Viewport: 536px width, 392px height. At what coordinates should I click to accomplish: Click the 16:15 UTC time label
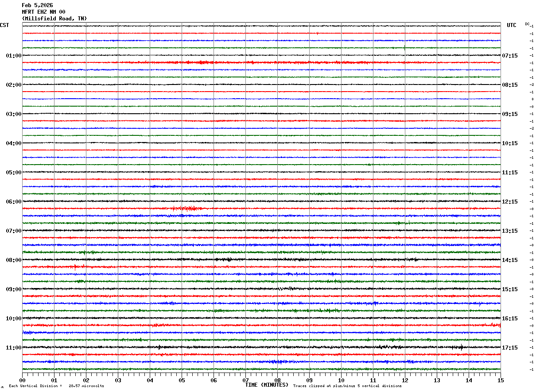click(x=510, y=319)
